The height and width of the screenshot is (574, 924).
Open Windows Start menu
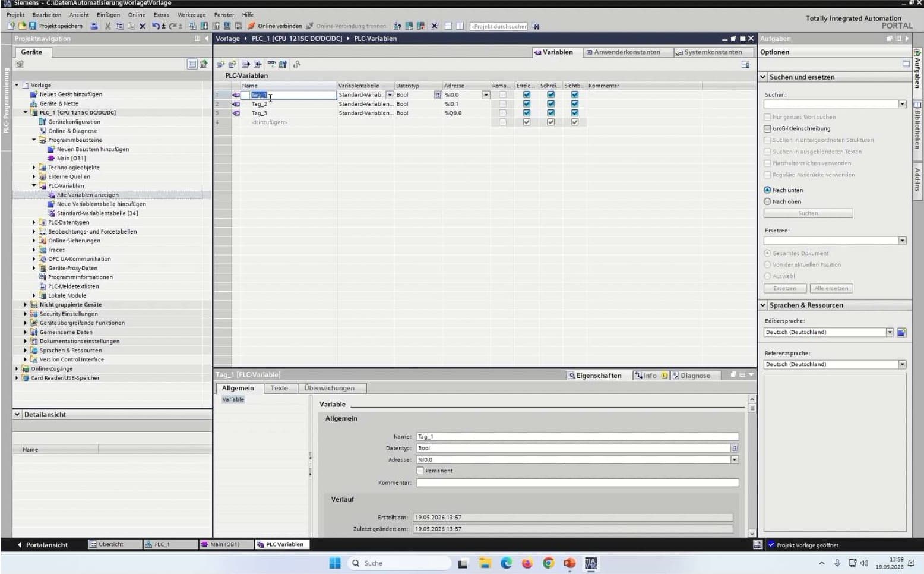pyautogui.click(x=335, y=563)
